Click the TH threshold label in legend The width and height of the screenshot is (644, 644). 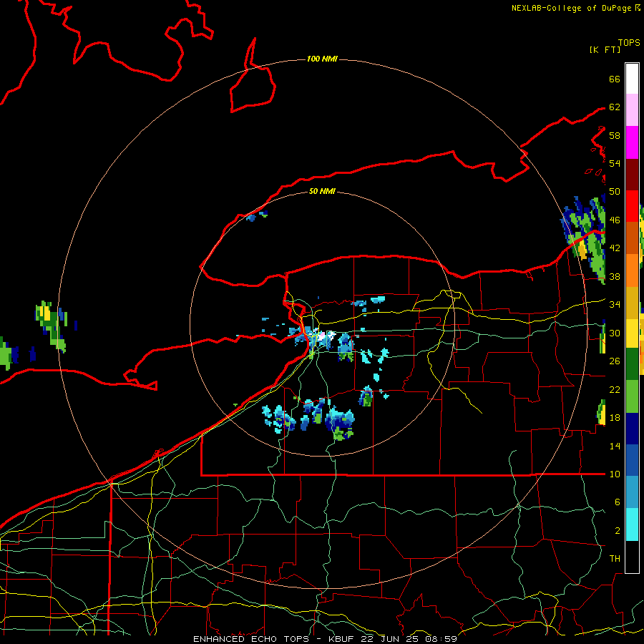tap(615, 559)
